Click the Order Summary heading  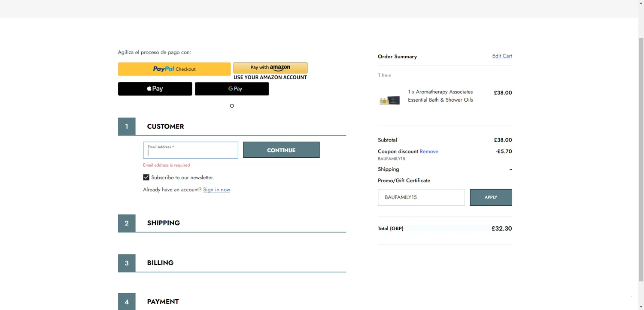(x=397, y=57)
